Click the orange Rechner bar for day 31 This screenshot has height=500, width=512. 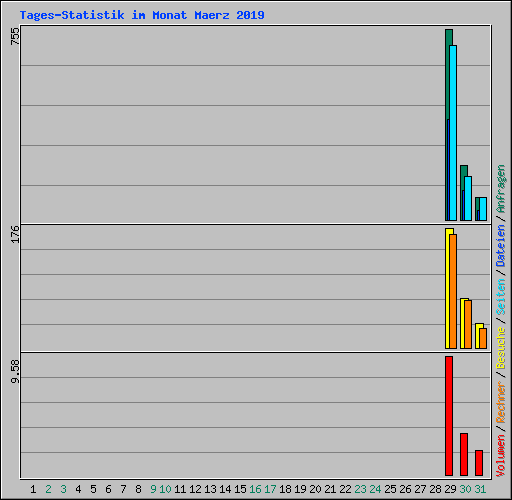pos(483,338)
